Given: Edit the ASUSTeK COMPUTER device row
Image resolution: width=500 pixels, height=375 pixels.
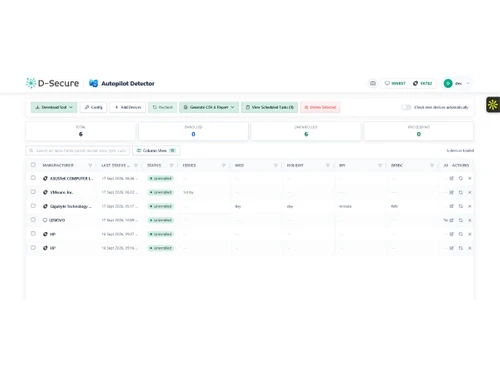Looking at the screenshot, I should click(x=452, y=178).
